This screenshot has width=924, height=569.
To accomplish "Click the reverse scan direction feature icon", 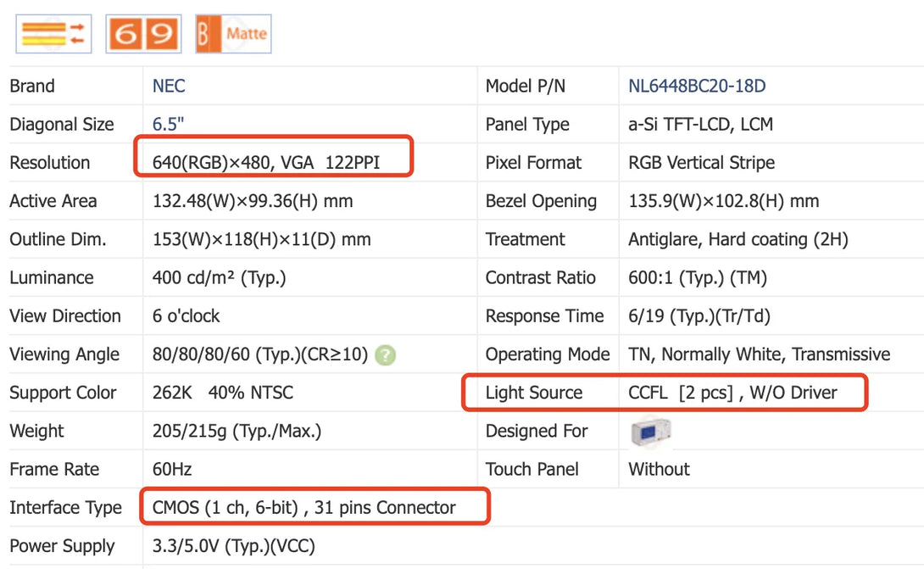I will 53,34.
